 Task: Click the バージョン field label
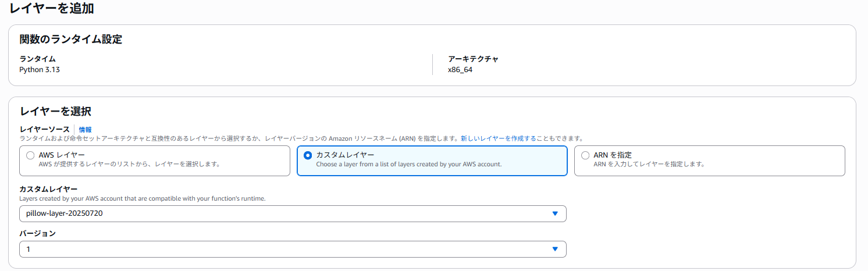point(37,233)
